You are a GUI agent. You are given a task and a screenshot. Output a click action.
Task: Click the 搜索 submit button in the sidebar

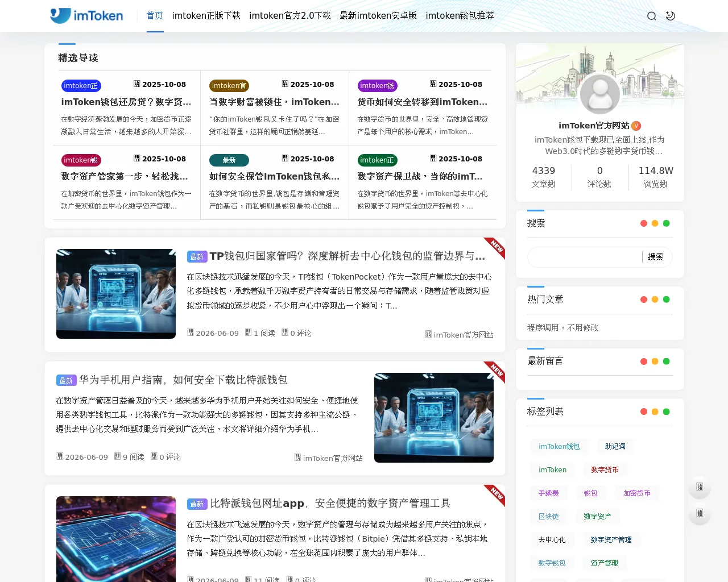point(655,257)
